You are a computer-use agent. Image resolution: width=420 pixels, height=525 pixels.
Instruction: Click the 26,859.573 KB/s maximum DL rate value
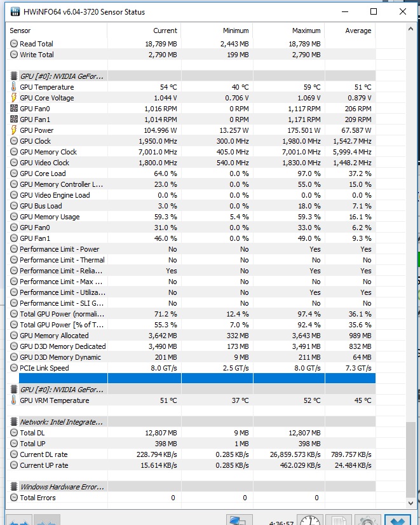[x=295, y=454]
